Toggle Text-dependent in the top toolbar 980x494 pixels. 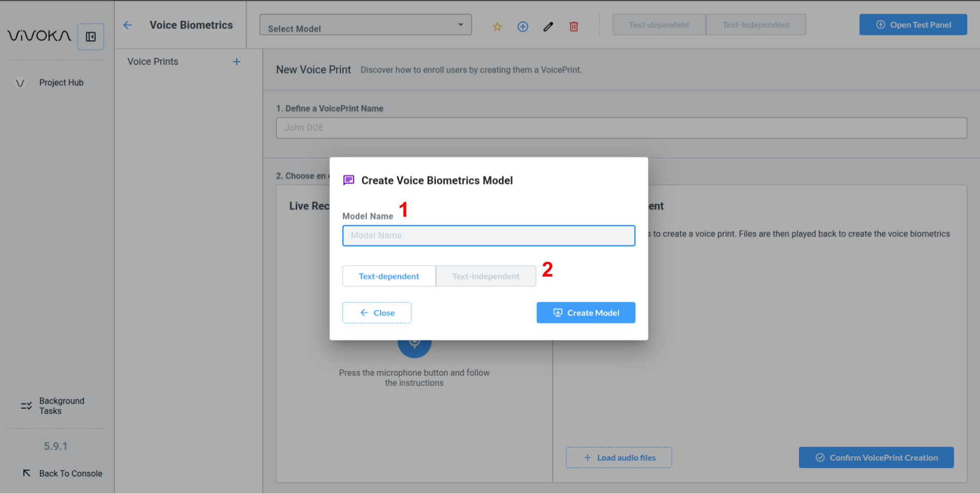click(x=659, y=25)
